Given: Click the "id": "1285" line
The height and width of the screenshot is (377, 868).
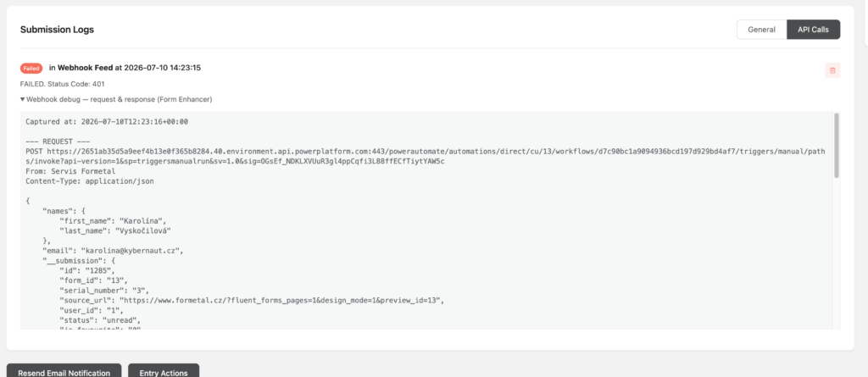Looking at the screenshot, I should (87, 271).
